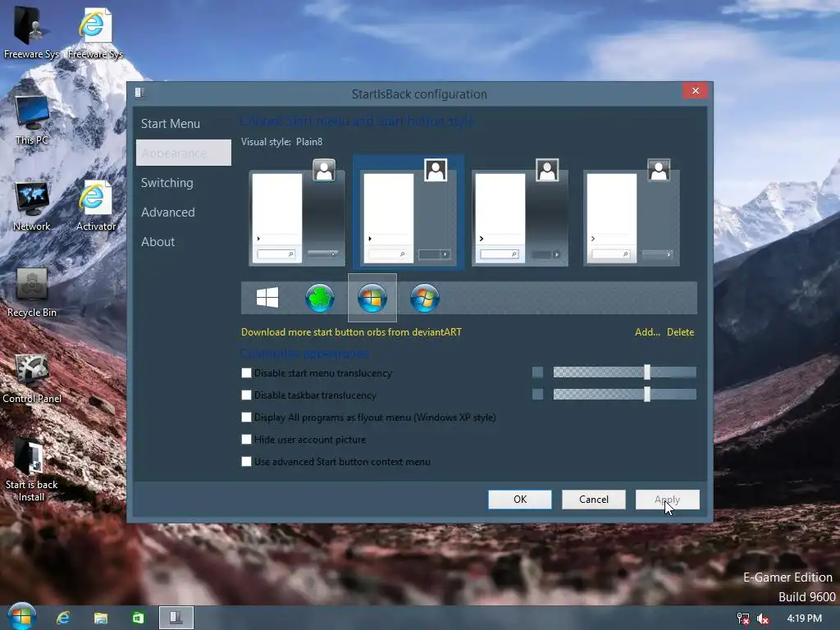Click the Apply button

[668, 500]
